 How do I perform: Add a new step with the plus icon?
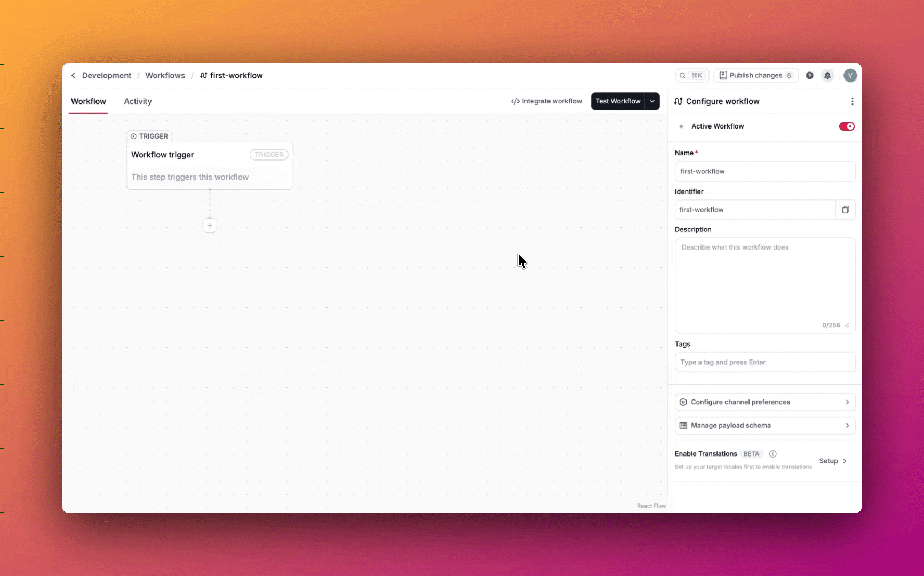click(209, 225)
